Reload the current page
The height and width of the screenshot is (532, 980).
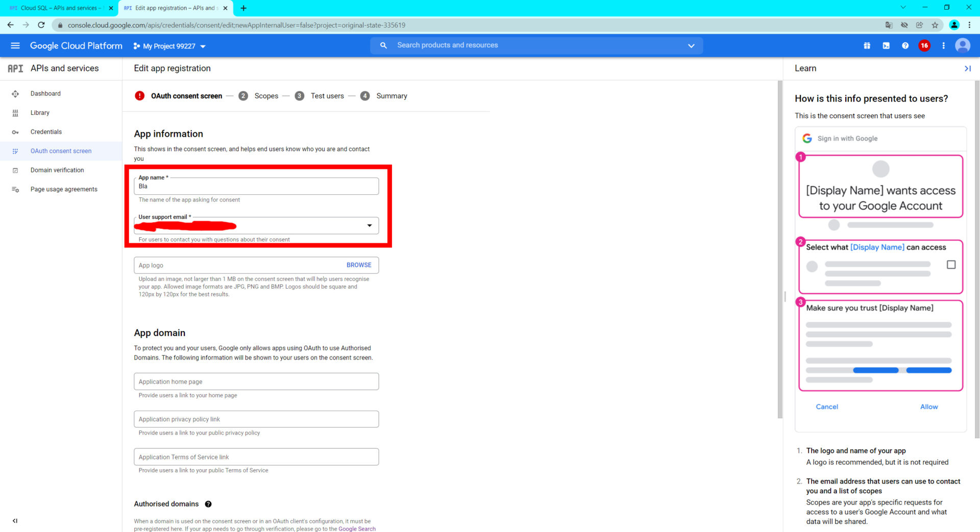click(x=41, y=25)
